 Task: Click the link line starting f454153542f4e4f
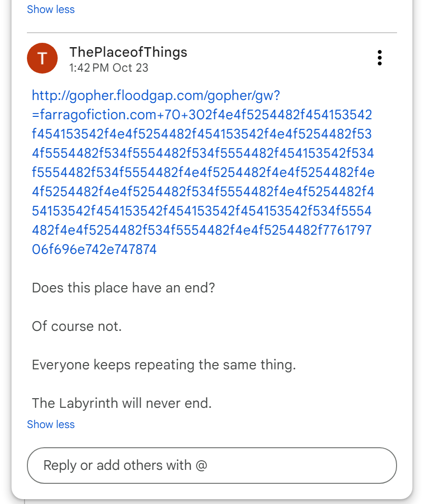click(x=202, y=134)
